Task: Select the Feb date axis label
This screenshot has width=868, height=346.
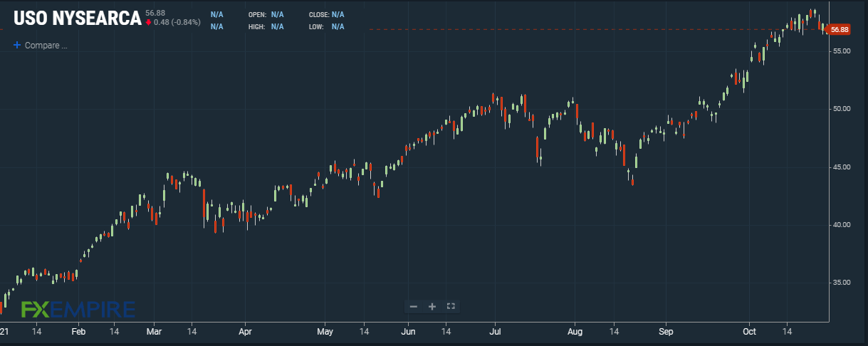Action: point(79,332)
